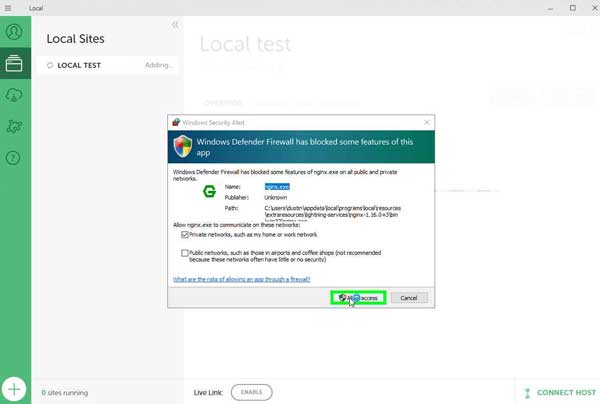Click the nginx green G icon
The width and height of the screenshot is (600, 404).
coord(209,191)
